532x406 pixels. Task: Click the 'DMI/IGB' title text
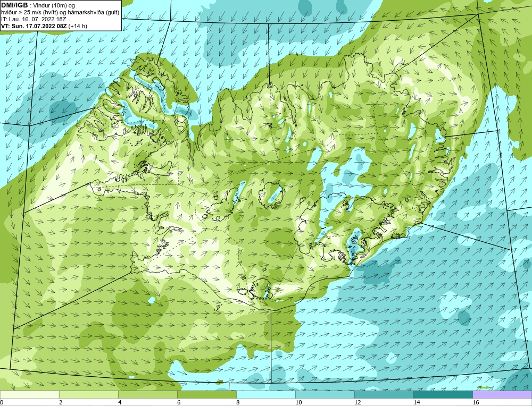click(14, 5)
